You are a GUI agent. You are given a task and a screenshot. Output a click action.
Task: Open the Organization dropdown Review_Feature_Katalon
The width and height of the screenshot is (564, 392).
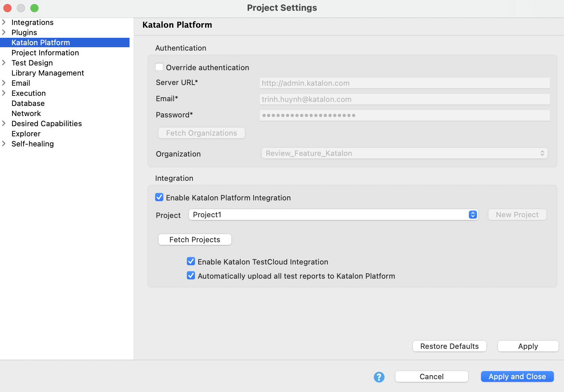tap(404, 153)
